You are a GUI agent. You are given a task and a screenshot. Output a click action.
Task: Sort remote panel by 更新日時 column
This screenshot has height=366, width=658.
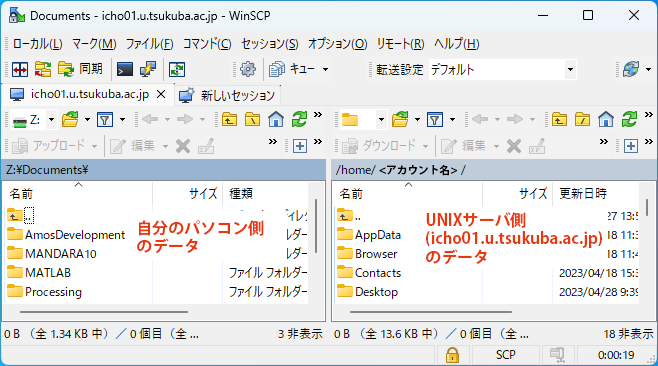tap(596, 193)
